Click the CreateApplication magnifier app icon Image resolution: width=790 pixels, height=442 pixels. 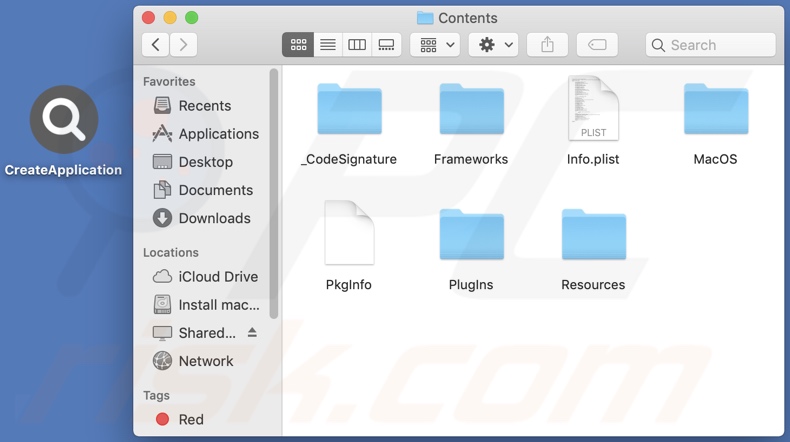pos(64,119)
